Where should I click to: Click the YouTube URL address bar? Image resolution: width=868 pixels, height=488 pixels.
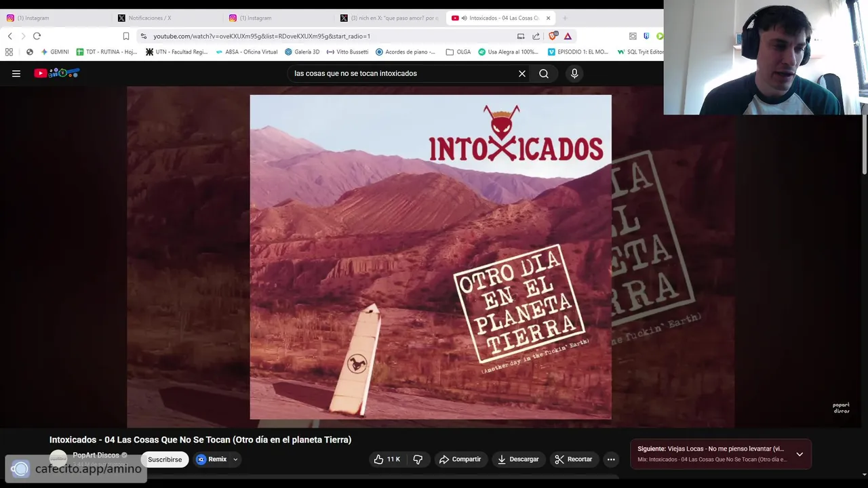[325, 36]
